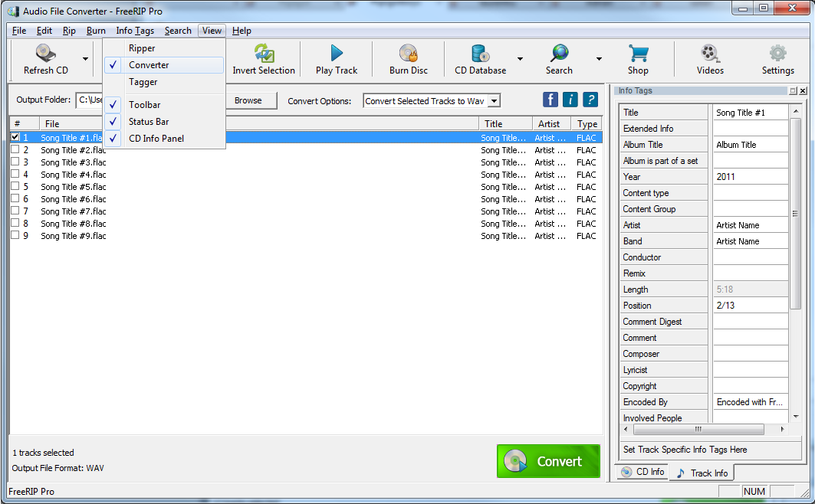Open the Edit menu
The height and width of the screenshot is (504, 815).
[x=44, y=31]
